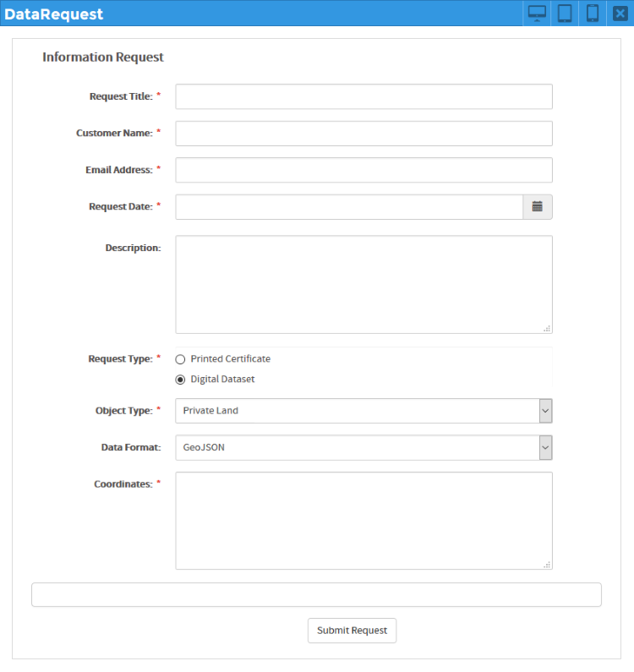Focus the Customer Name input field
This screenshot has width=634, height=672.
click(x=364, y=134)
